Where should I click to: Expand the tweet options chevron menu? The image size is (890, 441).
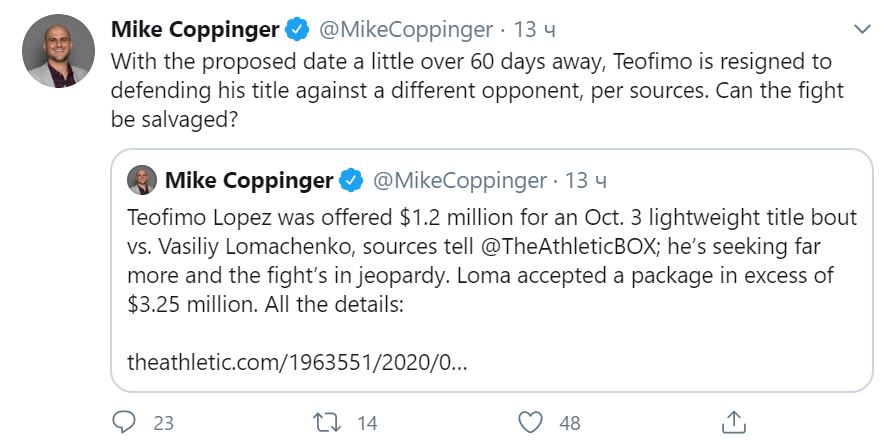[x=860, y=28]
